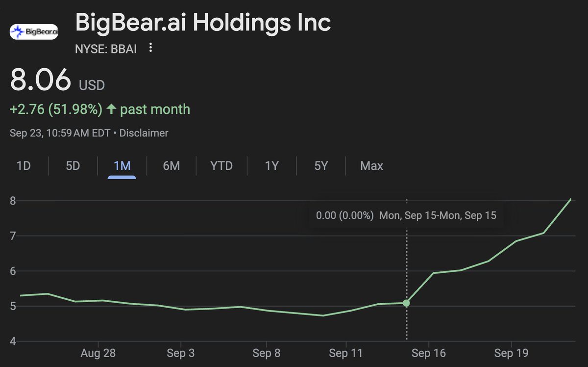
Task: Show the 5Y price history
Action: 321,166
